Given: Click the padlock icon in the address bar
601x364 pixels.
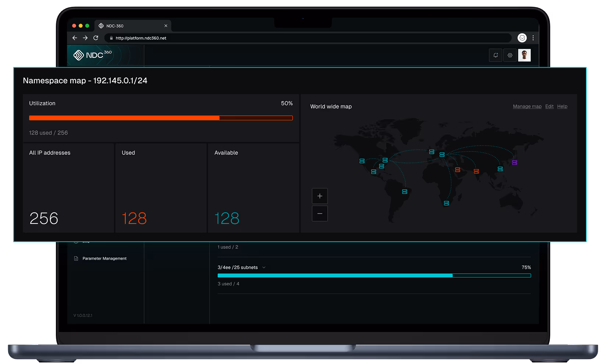Looking at the screenshot, I should [x=111, y=38].
